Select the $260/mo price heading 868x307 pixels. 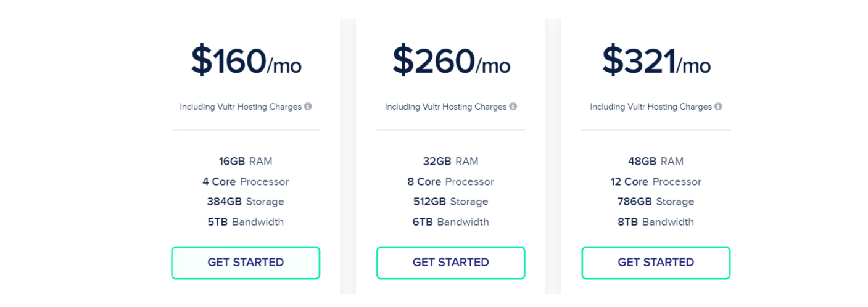pyautogui.click(x=452, y=61)
